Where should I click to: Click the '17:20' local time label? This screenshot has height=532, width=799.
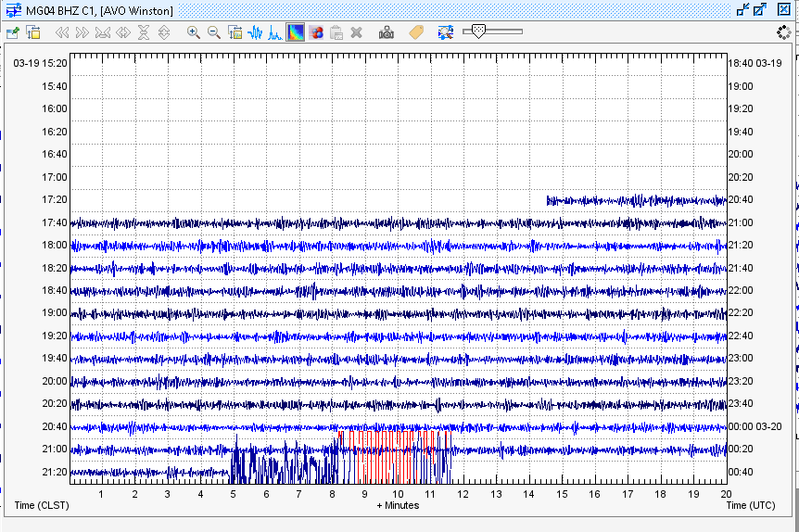coord(55,199)
